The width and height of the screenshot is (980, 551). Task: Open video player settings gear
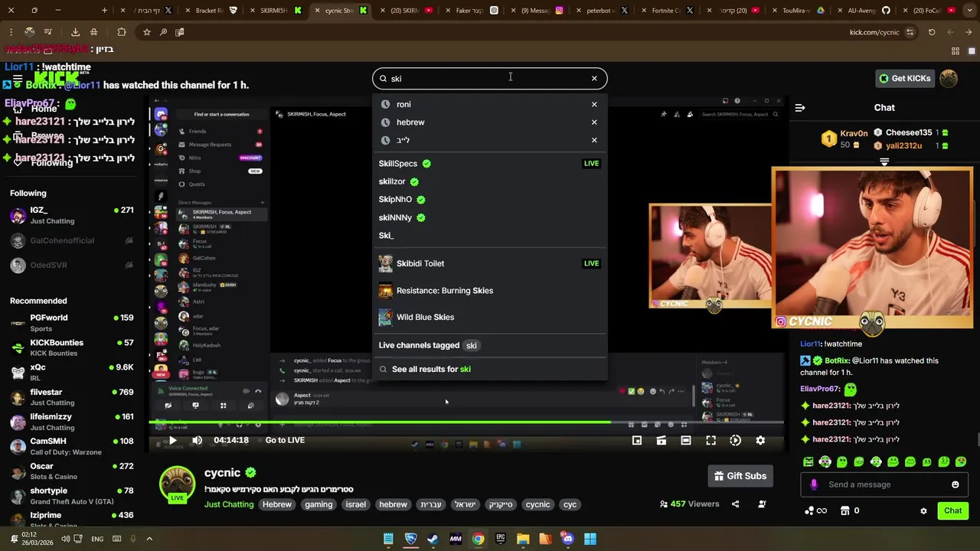760,440
